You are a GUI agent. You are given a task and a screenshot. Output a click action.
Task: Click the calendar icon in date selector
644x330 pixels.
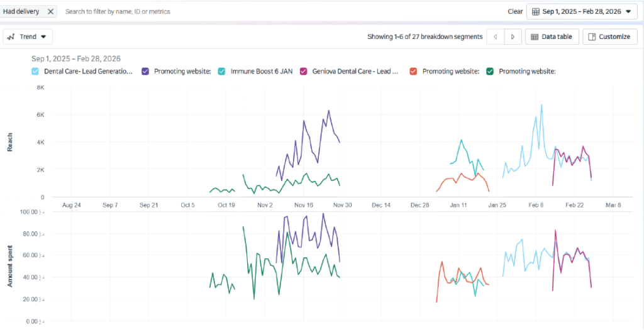535,11
